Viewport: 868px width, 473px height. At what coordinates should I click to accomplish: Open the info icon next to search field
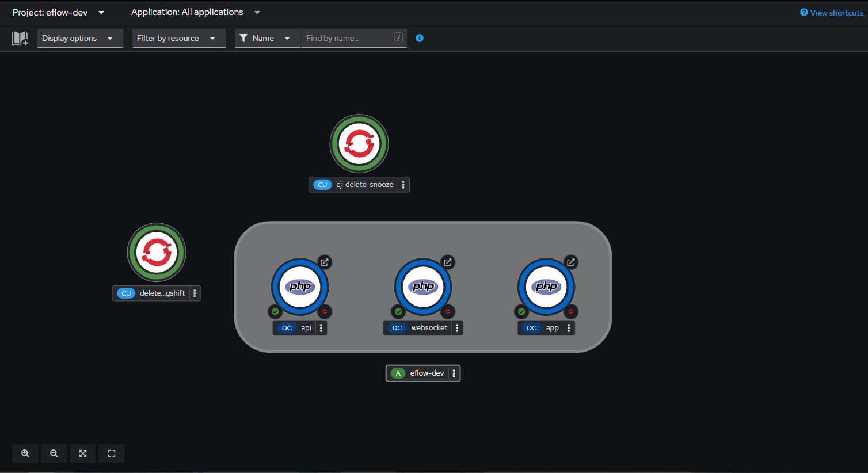pos(420,38)
